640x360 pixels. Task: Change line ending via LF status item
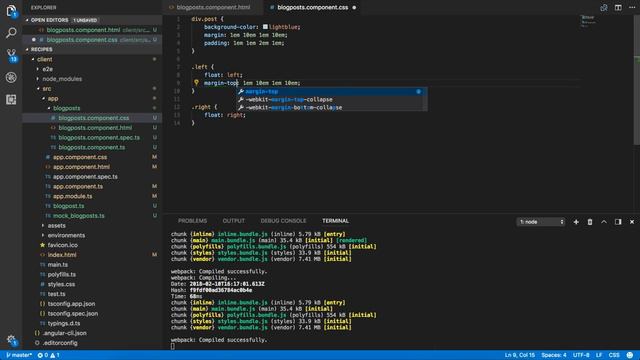(x=599, y=355)
